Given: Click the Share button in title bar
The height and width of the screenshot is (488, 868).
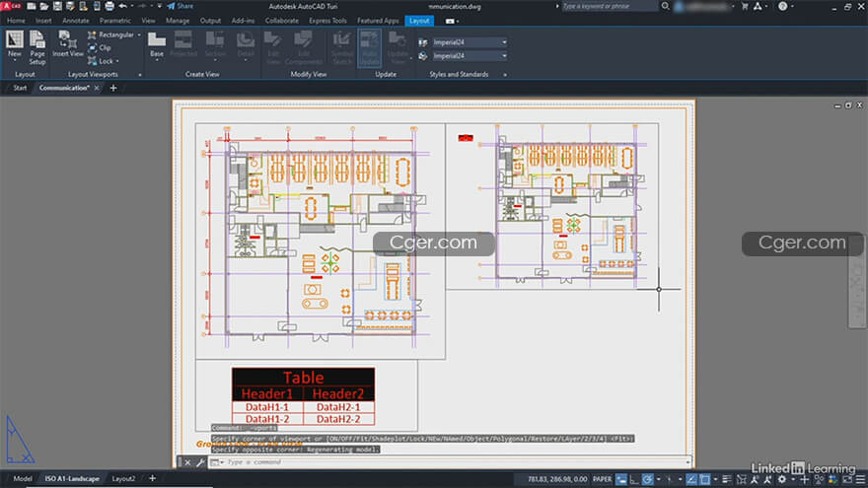Looking at the screenshot, I should coord(180,6).
